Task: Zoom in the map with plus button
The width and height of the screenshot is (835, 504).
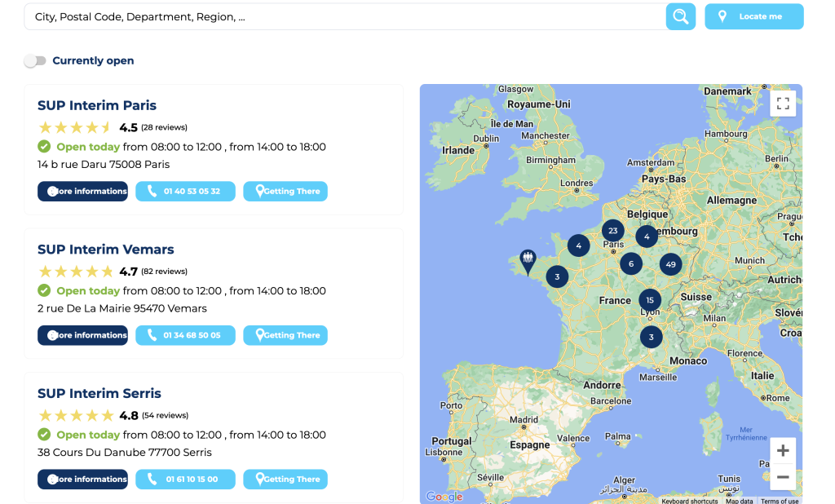Action: [x=783, y=451]
